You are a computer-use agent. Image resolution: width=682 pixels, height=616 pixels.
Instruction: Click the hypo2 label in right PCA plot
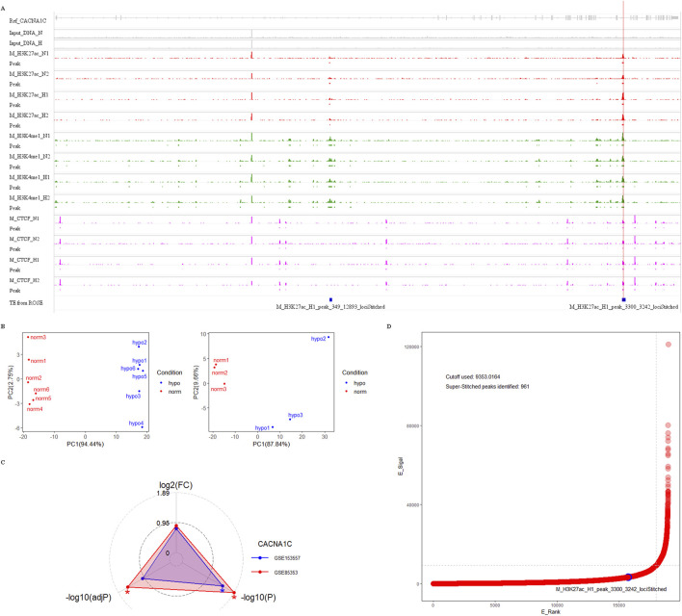tap(318, 339)
